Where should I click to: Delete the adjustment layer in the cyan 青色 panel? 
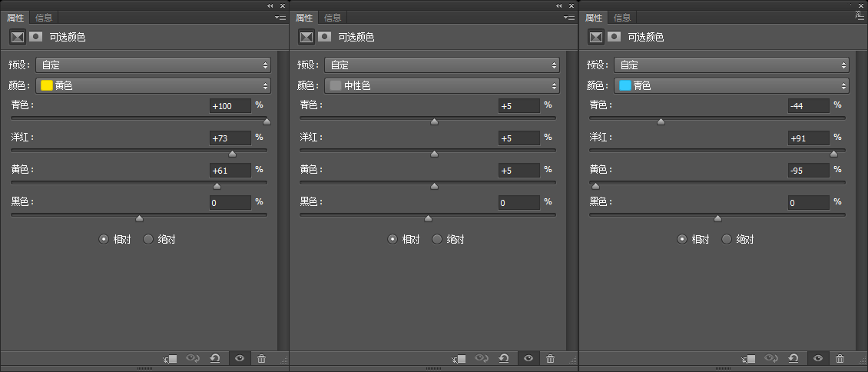pos(840,359)
